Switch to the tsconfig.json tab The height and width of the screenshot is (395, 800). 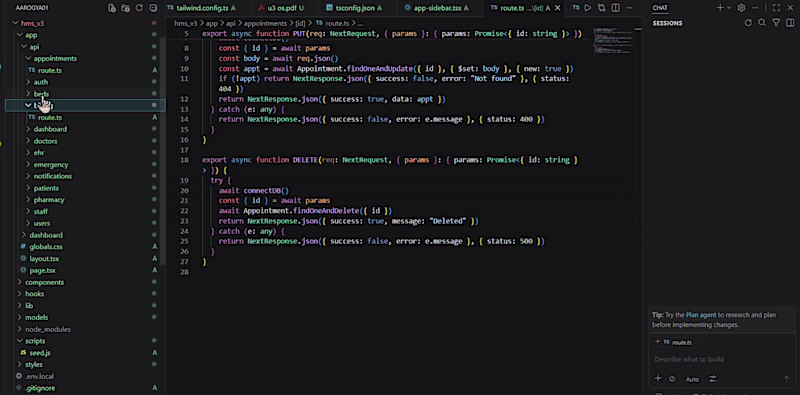click(355, 8)
